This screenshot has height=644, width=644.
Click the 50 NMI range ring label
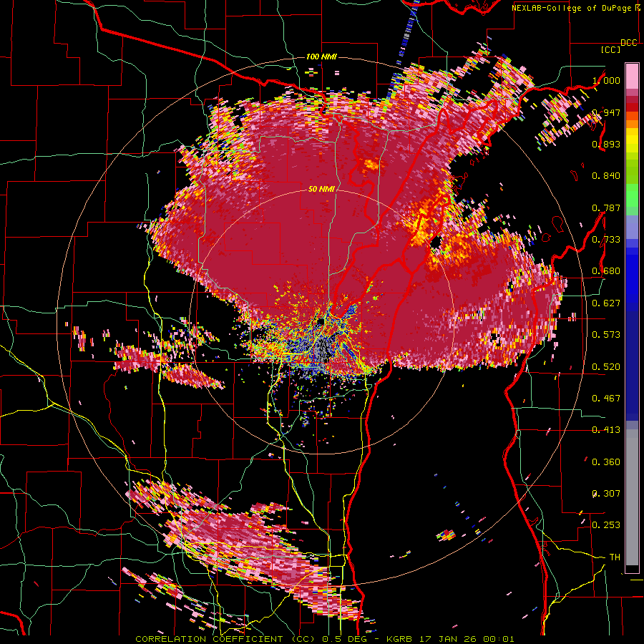(321, 189)
